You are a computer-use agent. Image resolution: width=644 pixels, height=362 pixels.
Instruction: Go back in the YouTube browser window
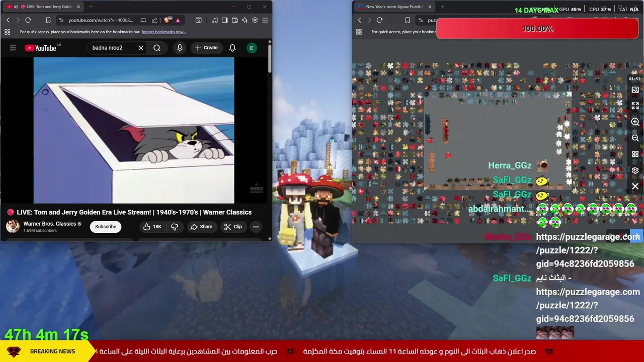click(x=8, y=20)
